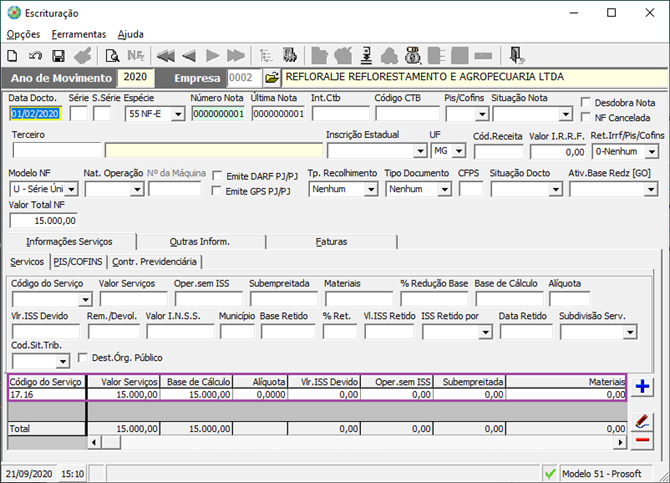The image size is (670, 483).
Task: Expand the Modelo NF dropdown
Action: pos(71,189)
